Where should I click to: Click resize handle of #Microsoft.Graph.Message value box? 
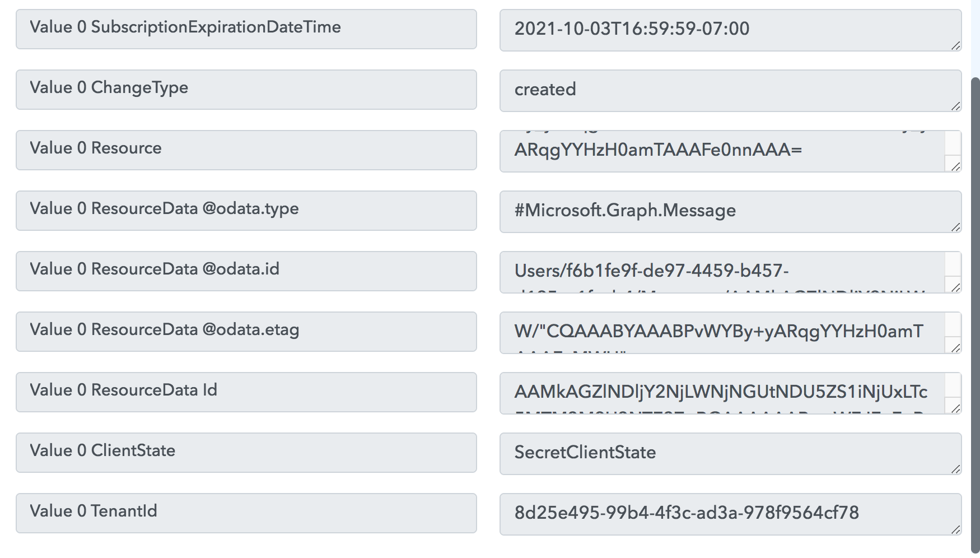pos(955,227)
